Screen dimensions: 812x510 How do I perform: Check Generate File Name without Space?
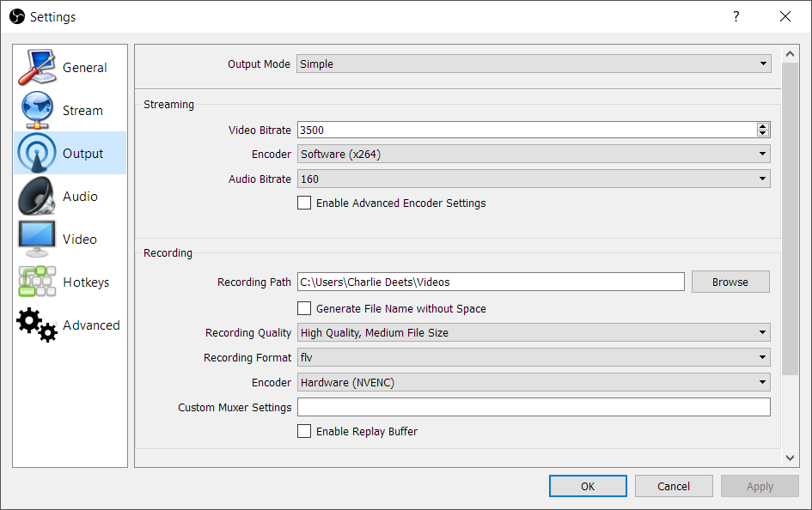(x=304, y=308)
